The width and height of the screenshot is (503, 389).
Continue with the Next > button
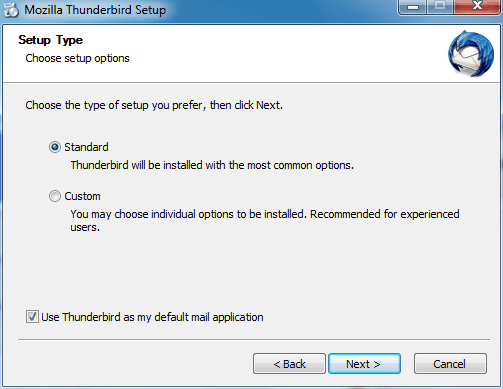pos(364,364)
